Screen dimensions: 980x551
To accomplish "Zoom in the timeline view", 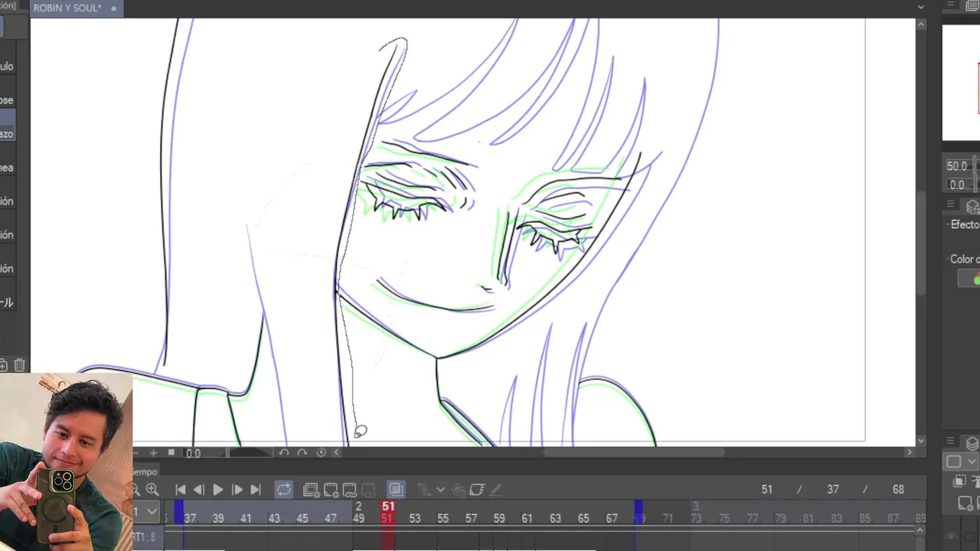I will tap(152, 490).
